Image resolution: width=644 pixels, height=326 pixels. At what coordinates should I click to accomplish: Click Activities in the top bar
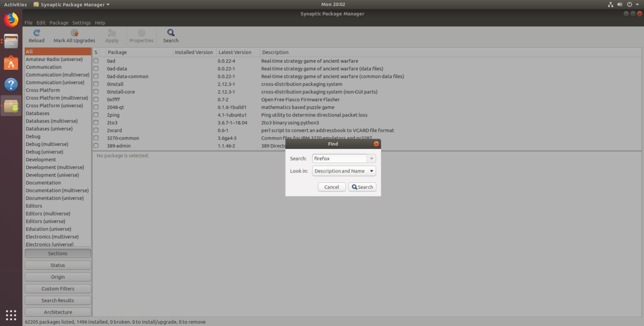[16, 4]
